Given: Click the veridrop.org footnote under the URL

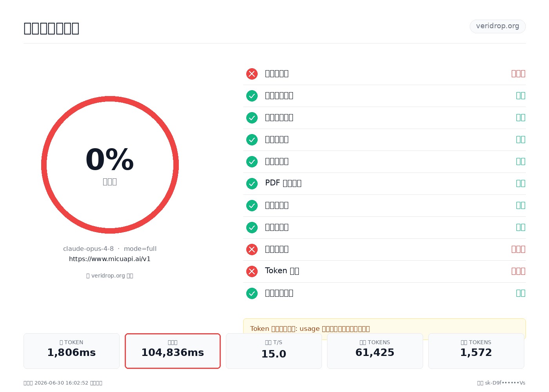Looking at the screenshot, I should [110, 276].
